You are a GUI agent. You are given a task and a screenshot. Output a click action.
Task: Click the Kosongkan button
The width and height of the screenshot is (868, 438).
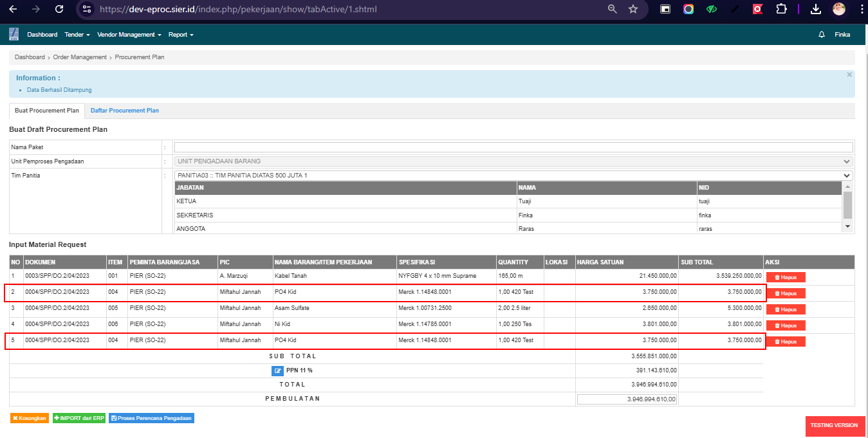[30, 418]
